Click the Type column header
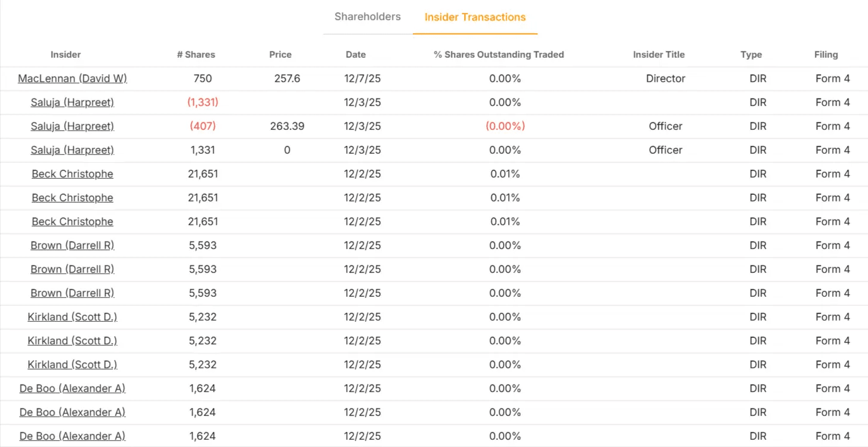The height and width of the screenshot is (447, 868). click(x=751, y=54)
